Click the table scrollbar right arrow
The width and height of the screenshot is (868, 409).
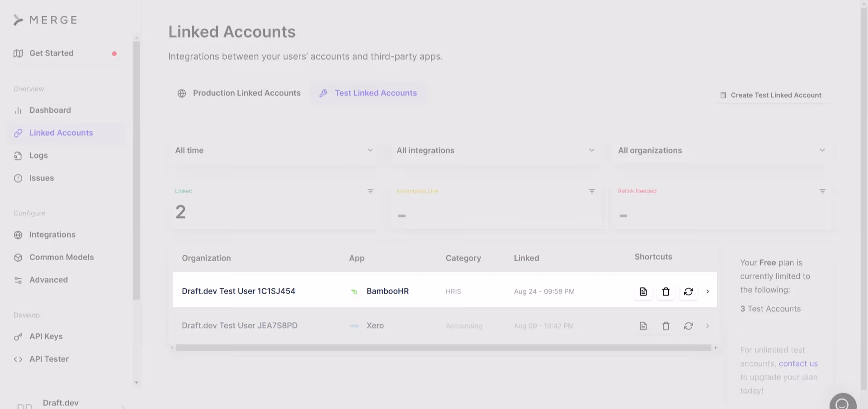[715, 348]
